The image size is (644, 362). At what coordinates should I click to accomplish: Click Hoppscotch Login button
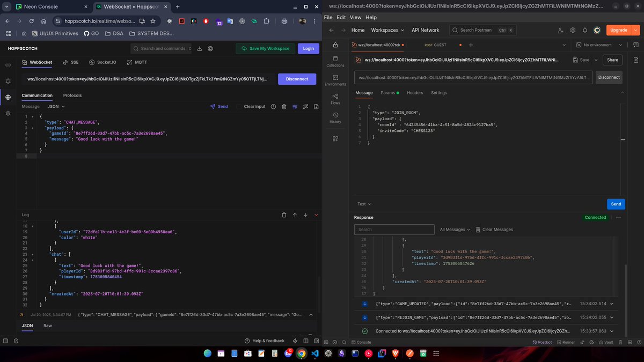308,48
